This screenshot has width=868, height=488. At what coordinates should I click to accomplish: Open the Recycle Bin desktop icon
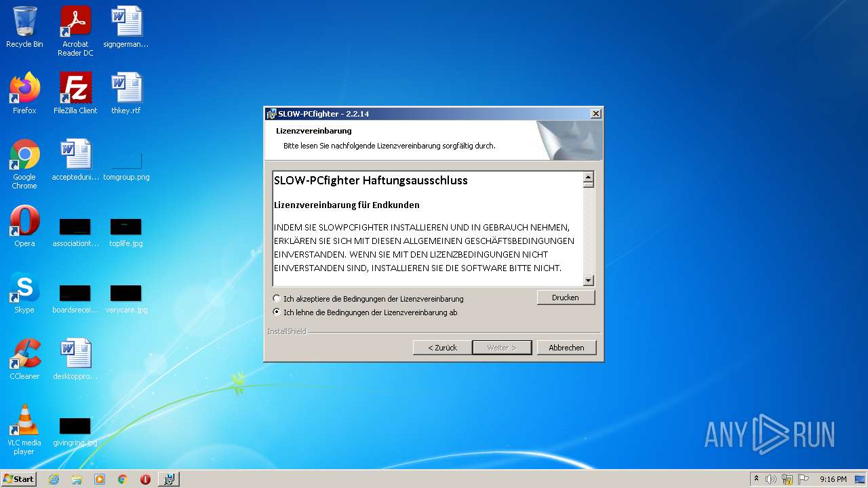coord(24,27)
